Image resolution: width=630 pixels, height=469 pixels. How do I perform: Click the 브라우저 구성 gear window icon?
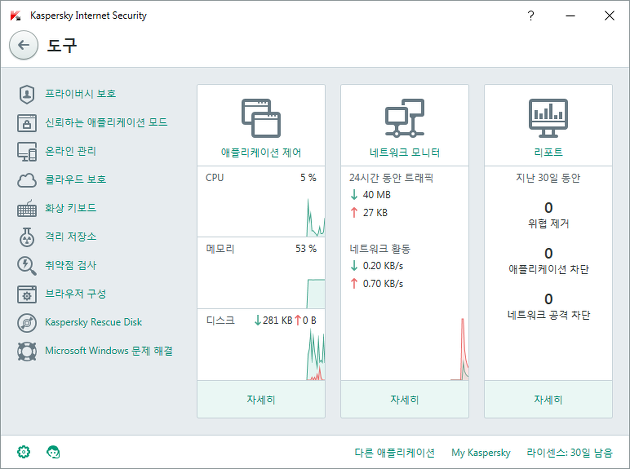pos(27,294)
